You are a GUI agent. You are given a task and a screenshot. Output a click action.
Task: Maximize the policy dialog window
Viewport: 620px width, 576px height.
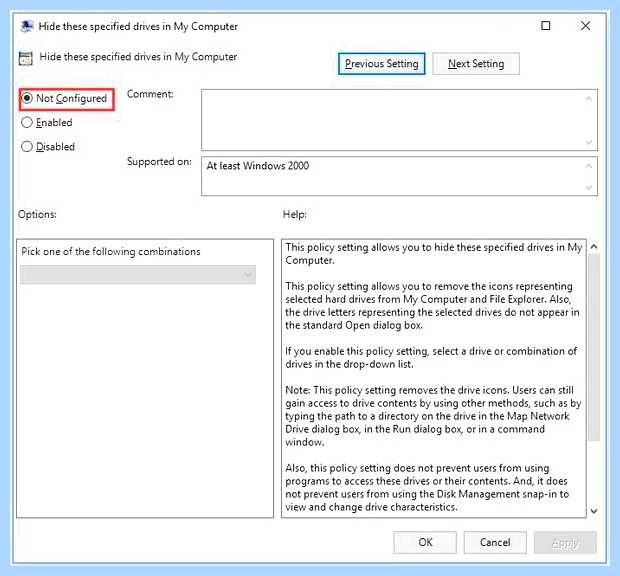pyautogui.click(x=546, y=26)
